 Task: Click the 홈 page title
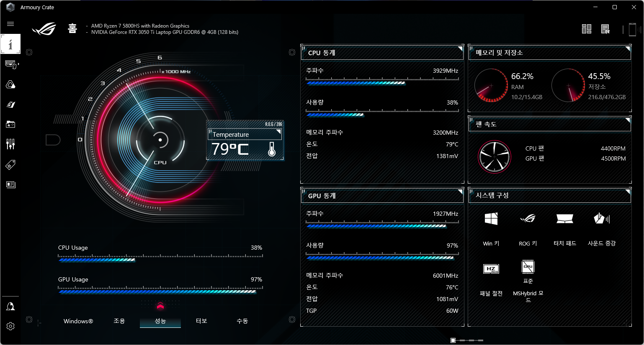72,28
